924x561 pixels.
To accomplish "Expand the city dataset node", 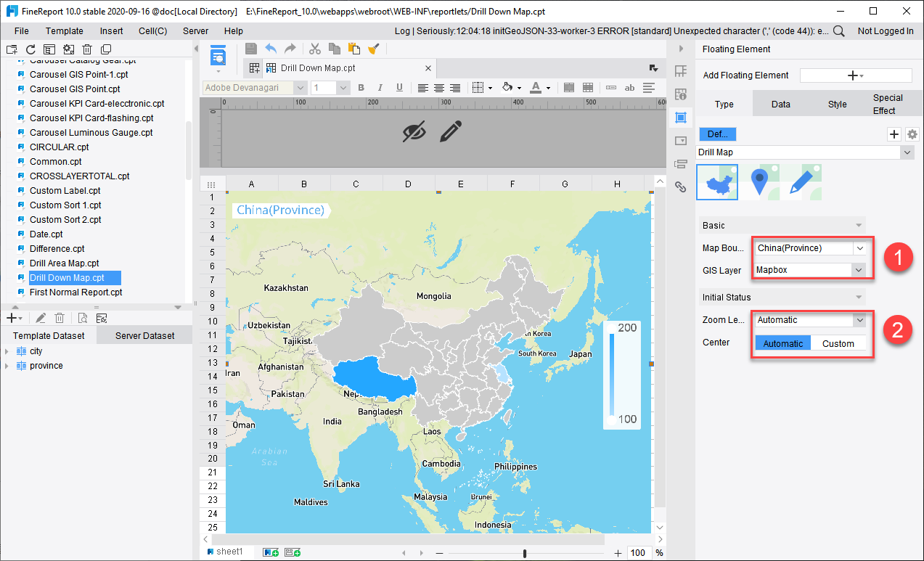I will (x=6, y=351).
